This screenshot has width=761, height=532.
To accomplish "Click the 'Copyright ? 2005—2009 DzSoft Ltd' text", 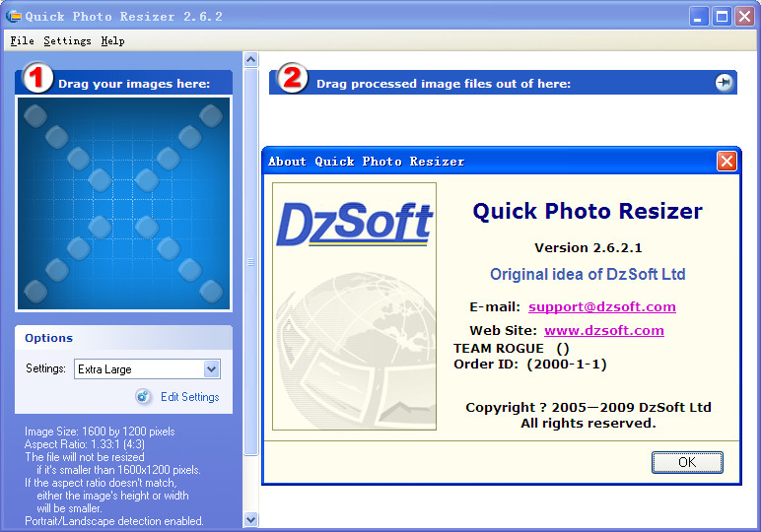I will tap(588, 407).
